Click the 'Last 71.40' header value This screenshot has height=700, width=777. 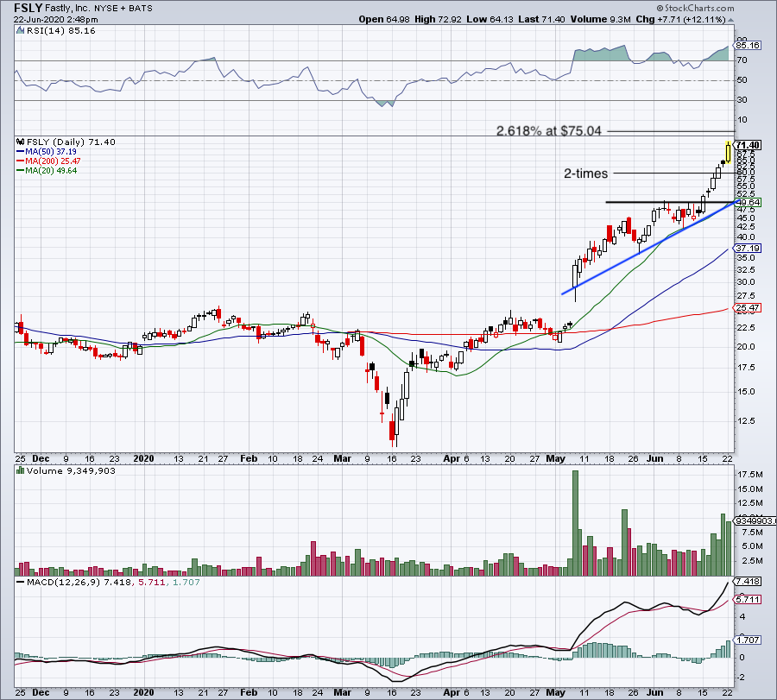(541, 19)
